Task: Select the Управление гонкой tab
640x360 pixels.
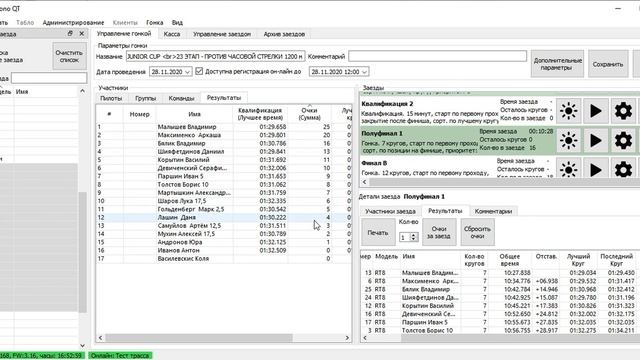Action: point(124,33)
